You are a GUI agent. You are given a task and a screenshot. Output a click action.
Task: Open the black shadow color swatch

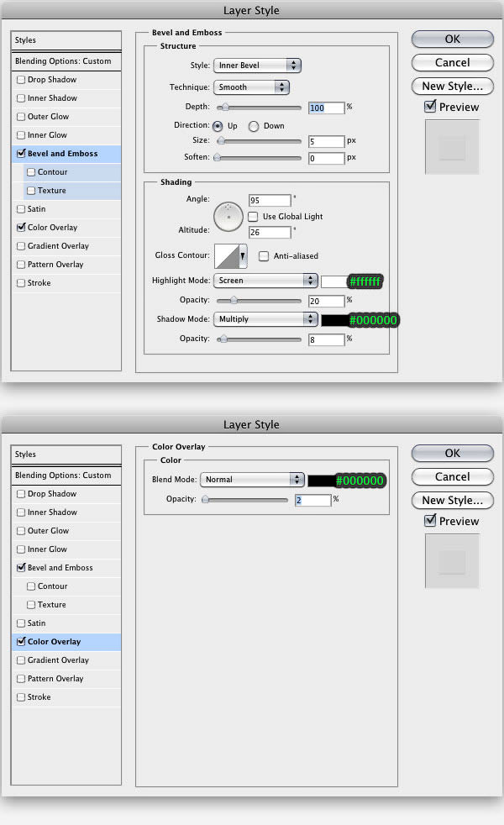point(334,320)
